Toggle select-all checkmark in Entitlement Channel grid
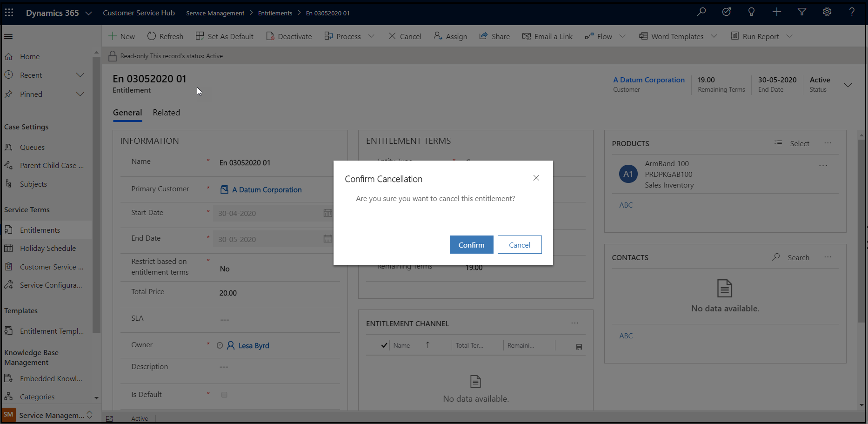The height and width of the screenshot is (424, 868). point(384,345)
